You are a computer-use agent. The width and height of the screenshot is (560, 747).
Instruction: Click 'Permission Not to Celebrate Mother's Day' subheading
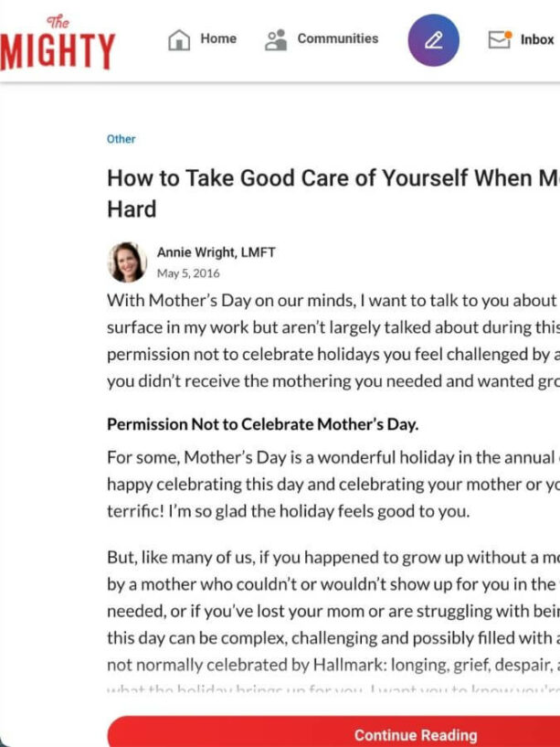262,424
